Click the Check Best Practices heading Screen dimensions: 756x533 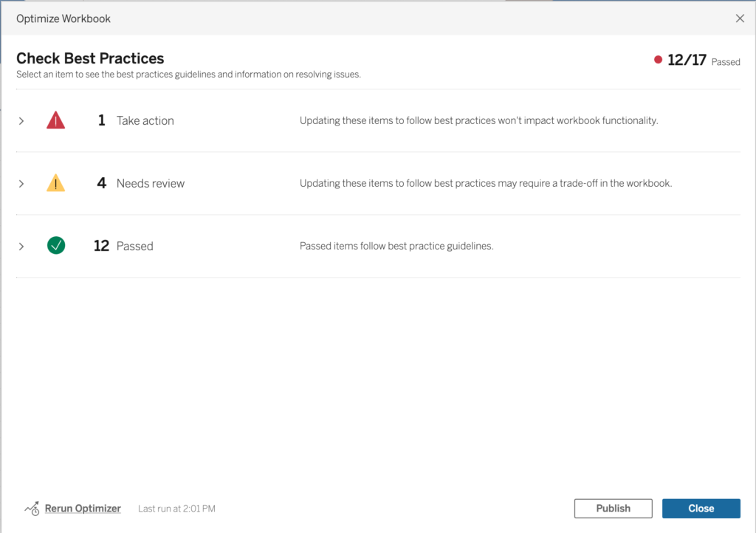90,58
